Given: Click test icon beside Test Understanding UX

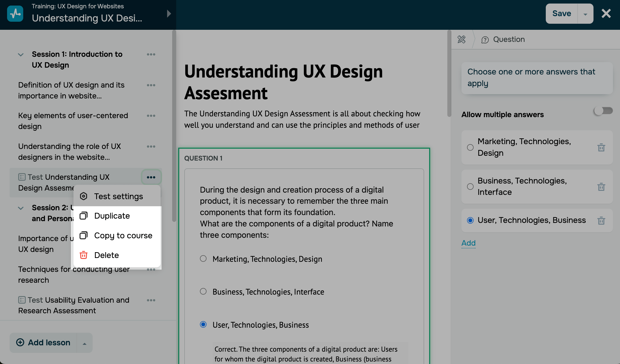Looking at the screenshot, I should pyautogui.click(x=22, y=177).
